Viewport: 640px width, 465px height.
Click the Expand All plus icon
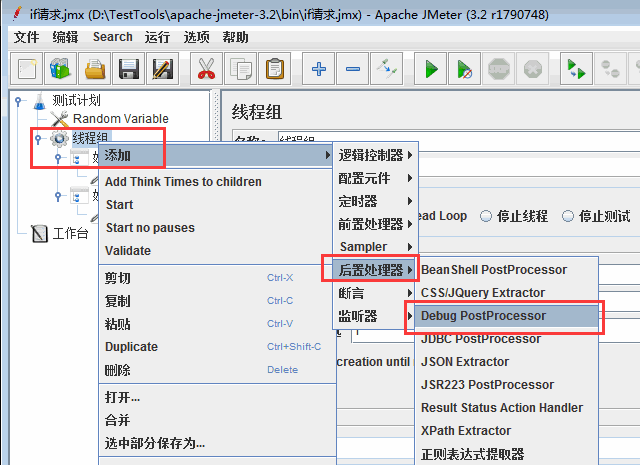pos(319,69)
